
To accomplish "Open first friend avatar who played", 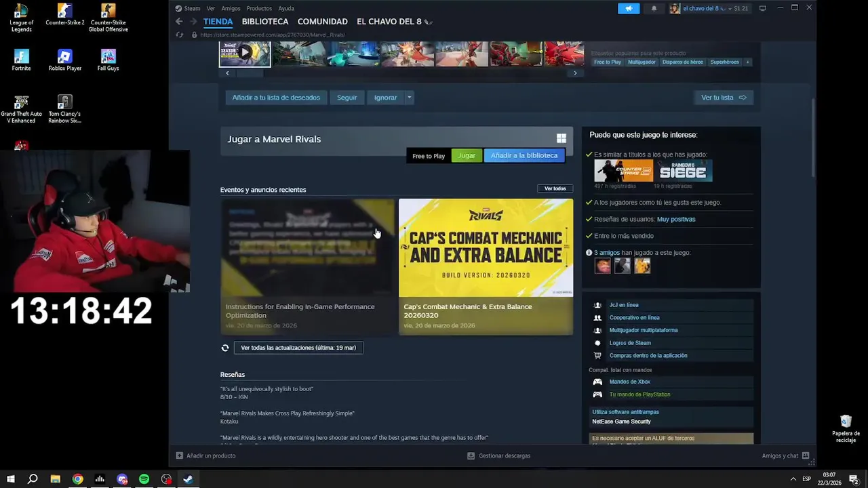I will coord(602,266).
